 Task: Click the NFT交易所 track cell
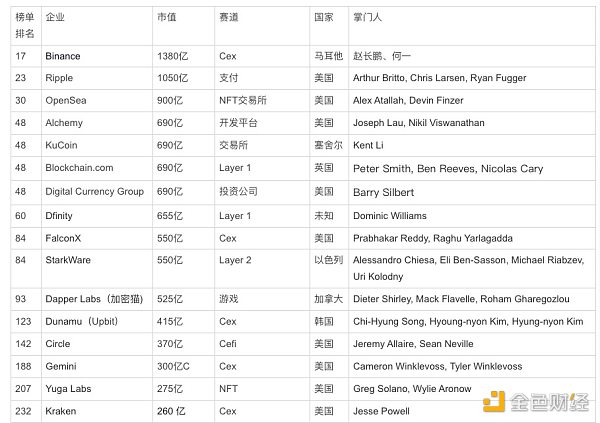tap(244, 101)
